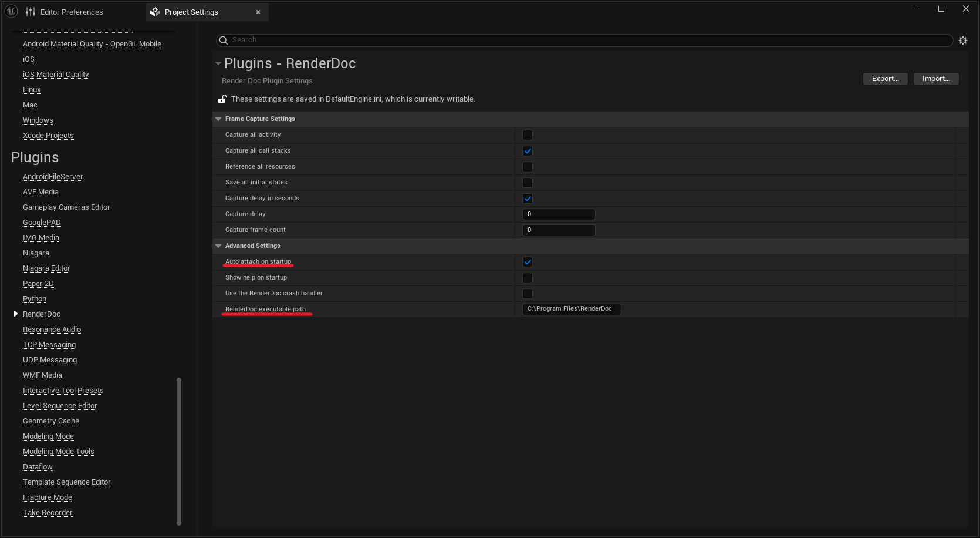Screen dimensions: 980x538
Task: Open Xcode Projects settings
Action: coord(48,136)
